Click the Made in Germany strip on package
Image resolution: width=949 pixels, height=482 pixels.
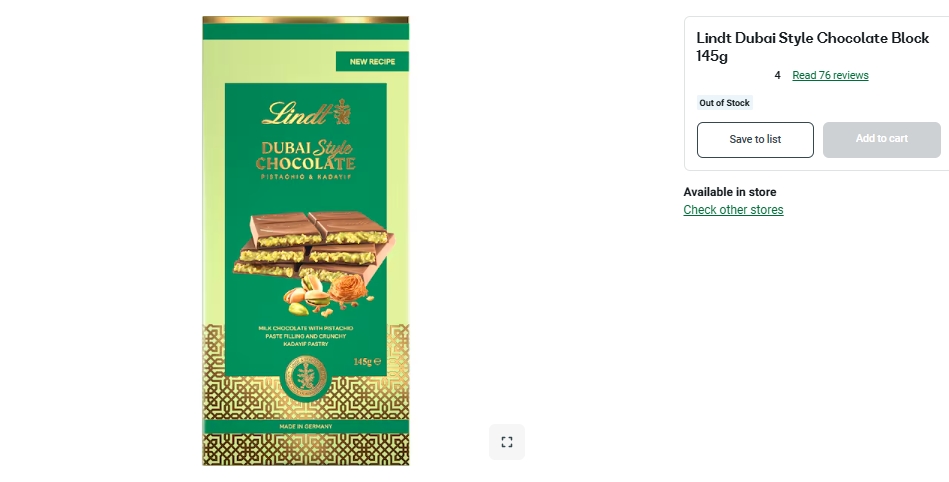[306, 426]
